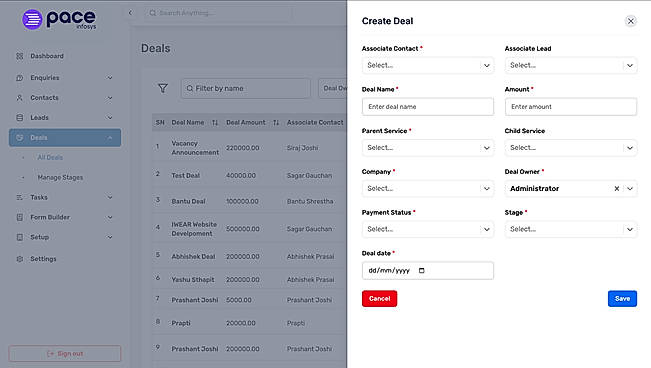The width and height of the screenshot is (651, 368).
Task: Click the Tasks list icon
Action: click(x=20, y=197)
